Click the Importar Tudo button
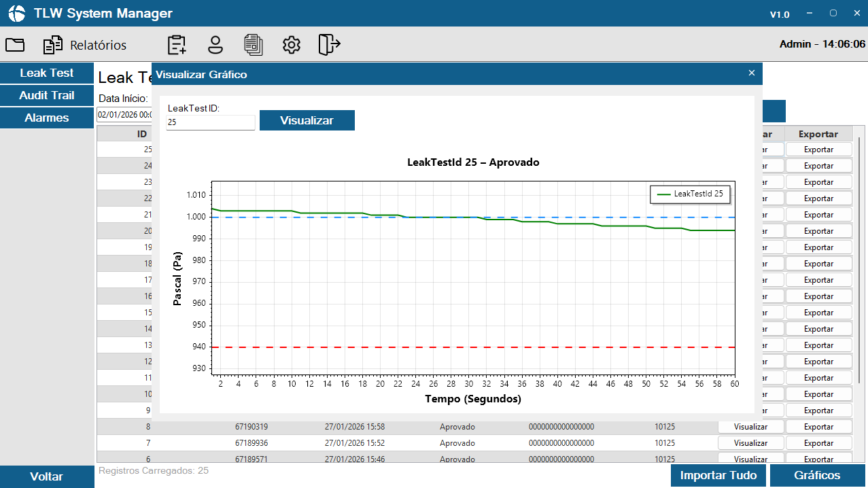Viewport: 868px width, 488px height. [718, 476]
